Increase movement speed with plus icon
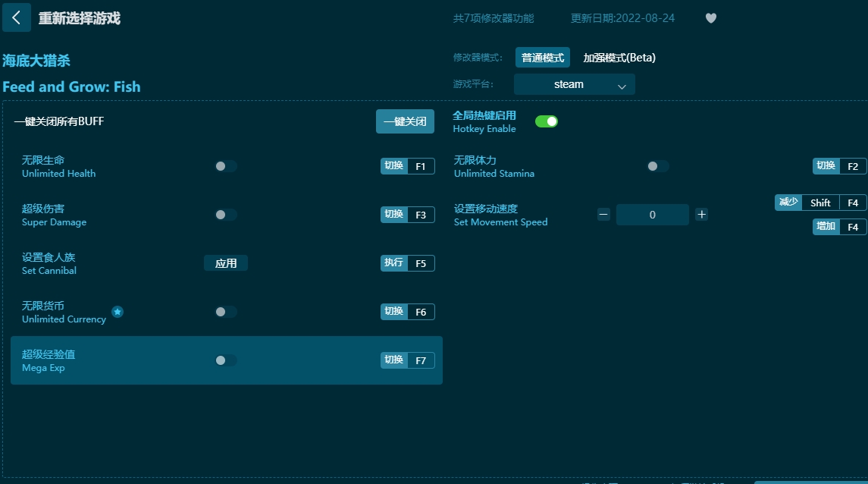Screen dimensions: 868x484 [x=701, y=215]
